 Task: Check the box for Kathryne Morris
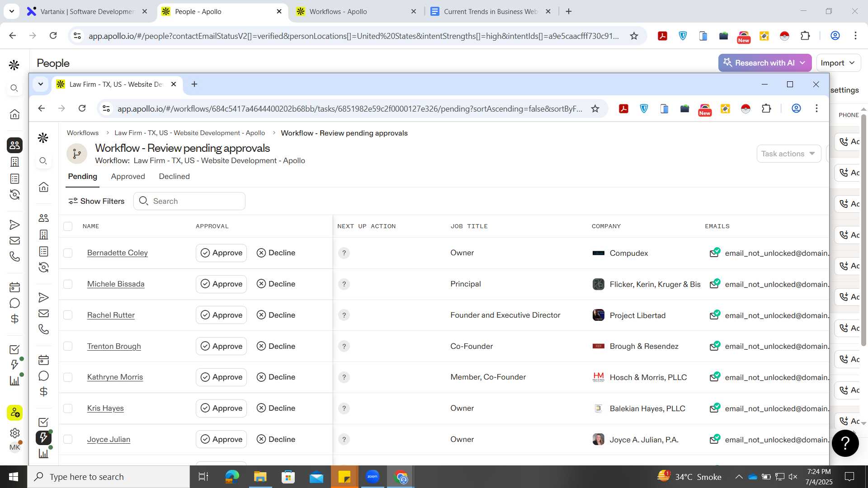68,377
